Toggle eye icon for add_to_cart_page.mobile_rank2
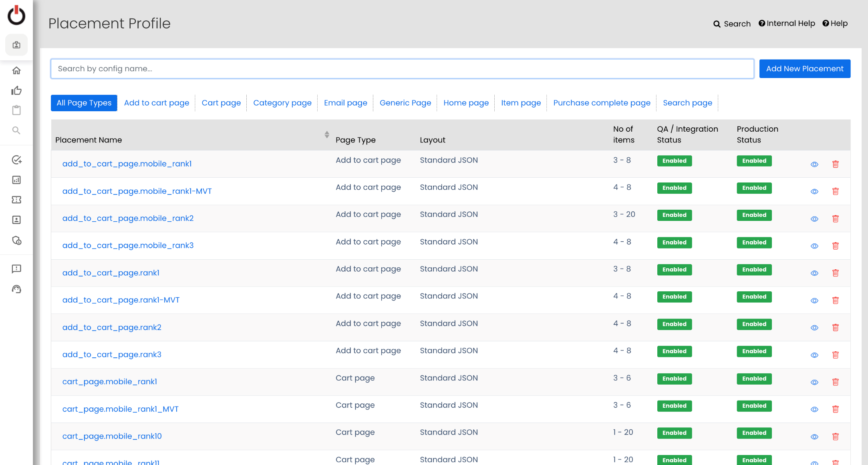 [x=814, y=219]
